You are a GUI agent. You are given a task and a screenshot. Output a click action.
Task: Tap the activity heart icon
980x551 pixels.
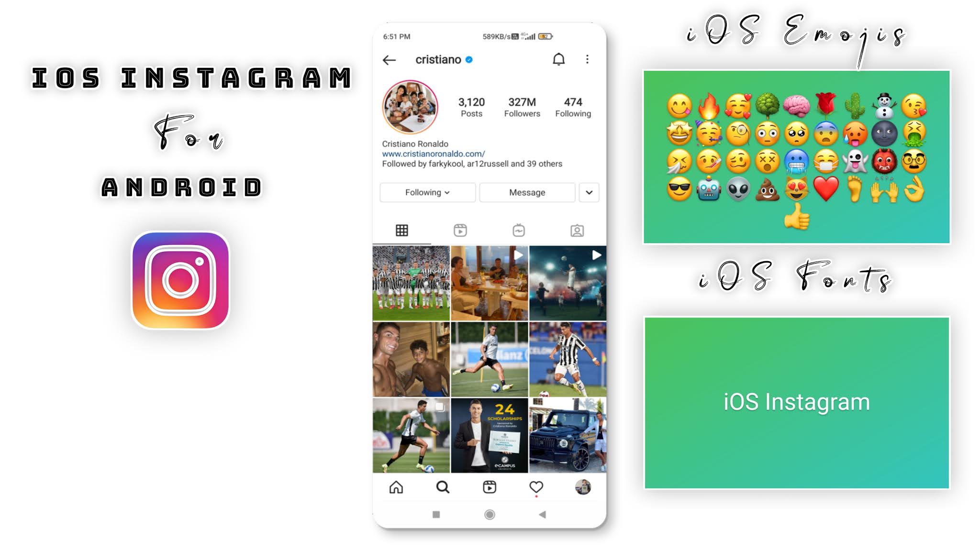pos(536,488)
